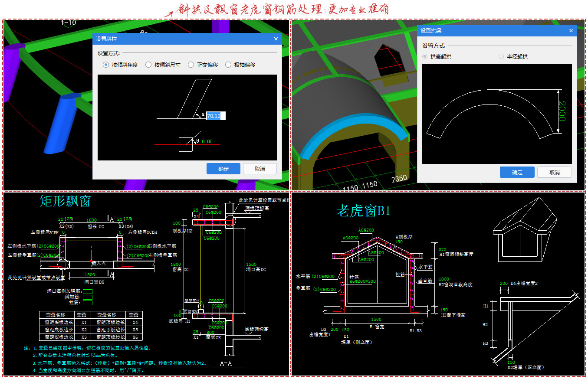Enable the 极轴偏移 option
The height and width of the screenshot is (379, 588).
[x=228, y=64]
